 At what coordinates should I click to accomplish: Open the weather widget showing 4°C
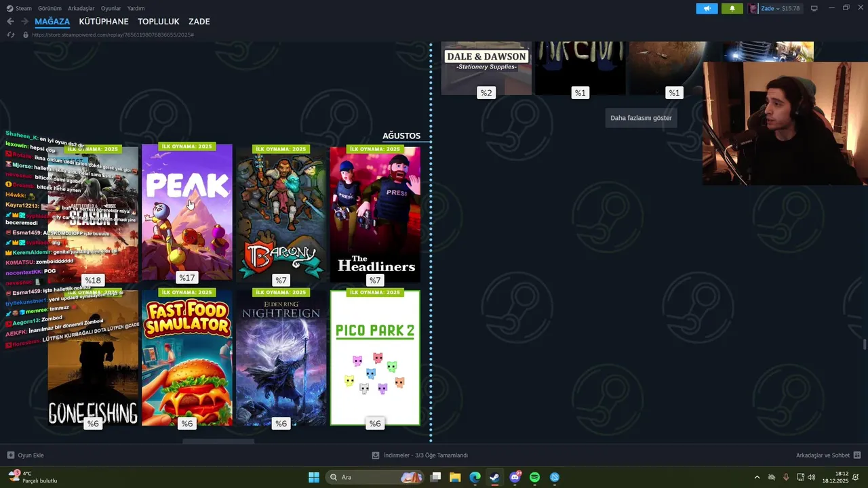33,477
